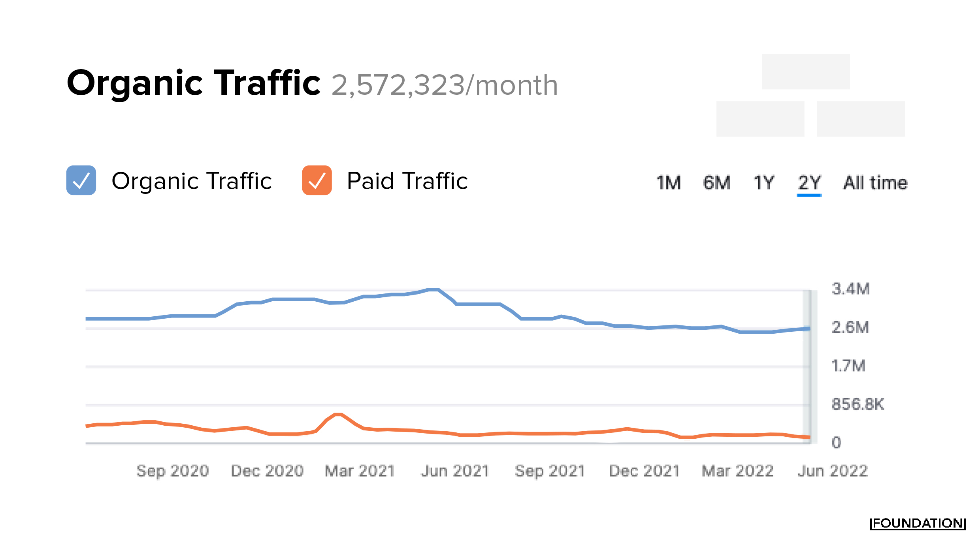The height and width of the screenshot is (541, 980).
Task: Uncheck the Paid Traffic checkbox
Action: click(x=317, y=180)
